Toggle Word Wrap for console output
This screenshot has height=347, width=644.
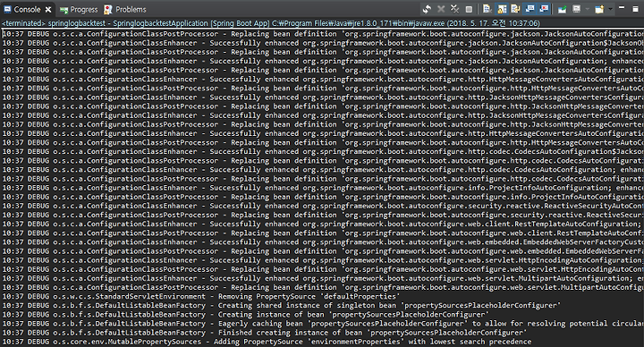(x=515, y=9)
